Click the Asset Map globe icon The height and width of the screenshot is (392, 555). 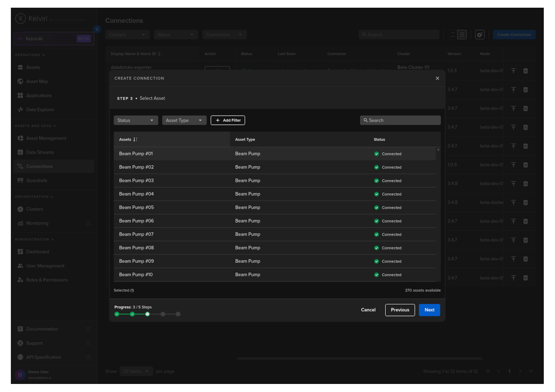tap(20, 81)
